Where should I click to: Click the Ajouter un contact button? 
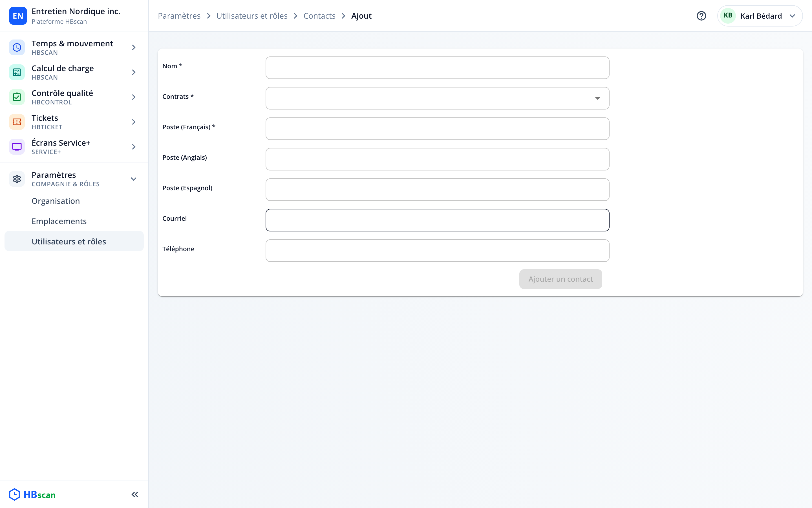560,279
